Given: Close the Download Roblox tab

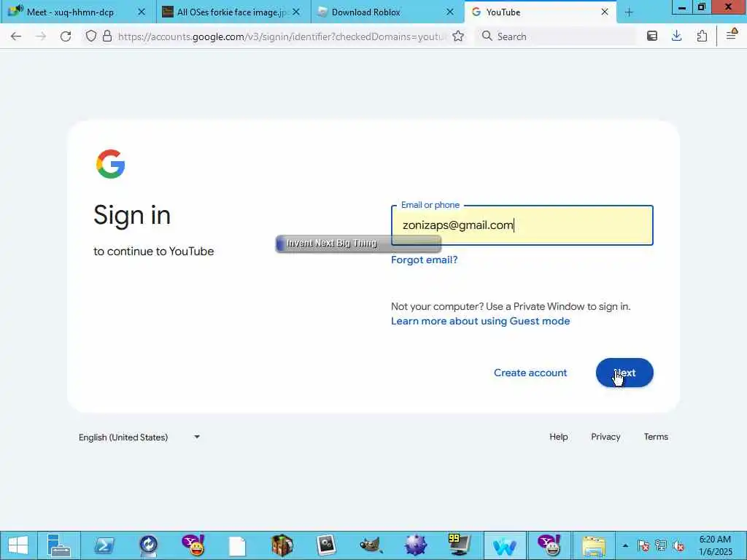Looking at the screenshot, I should coord(449,12).
